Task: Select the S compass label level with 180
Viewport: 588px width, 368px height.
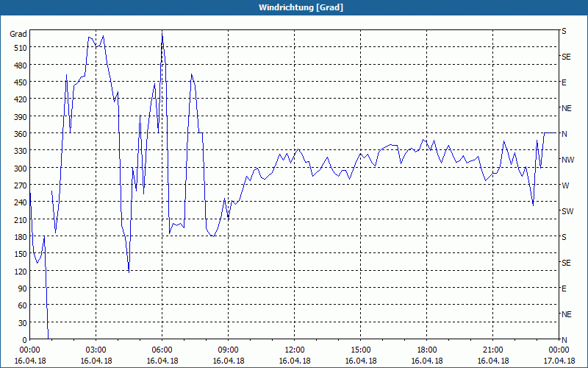Action: [564, 237]
